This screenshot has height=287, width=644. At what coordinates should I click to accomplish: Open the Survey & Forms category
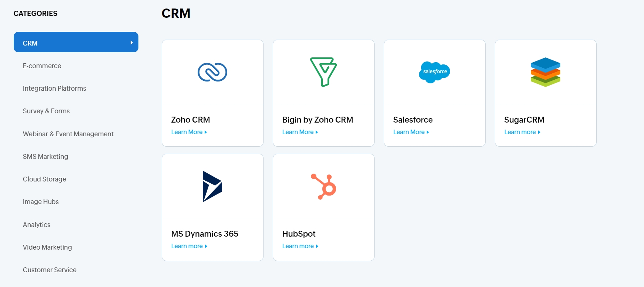pos(46,111)
